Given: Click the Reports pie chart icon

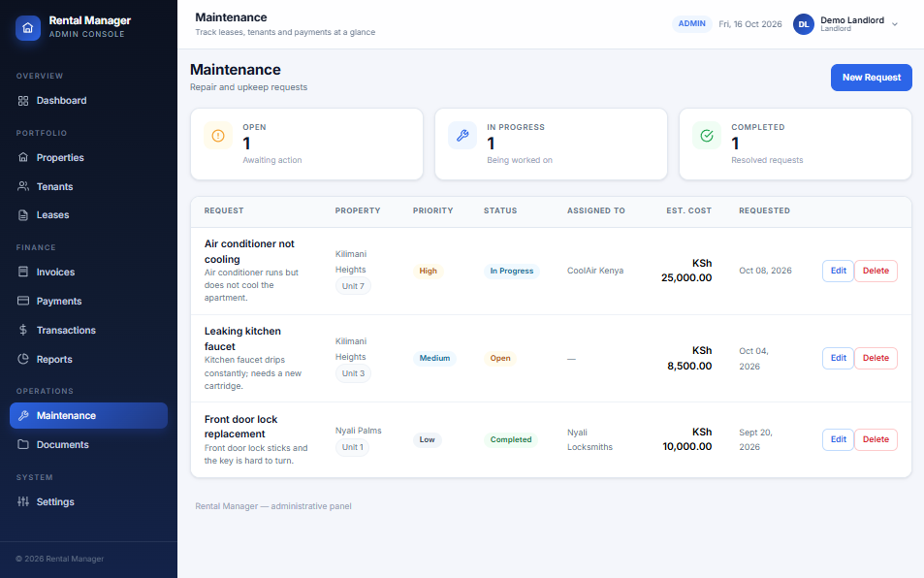Looking at the screenshot, I should click(x=23, y=359).
